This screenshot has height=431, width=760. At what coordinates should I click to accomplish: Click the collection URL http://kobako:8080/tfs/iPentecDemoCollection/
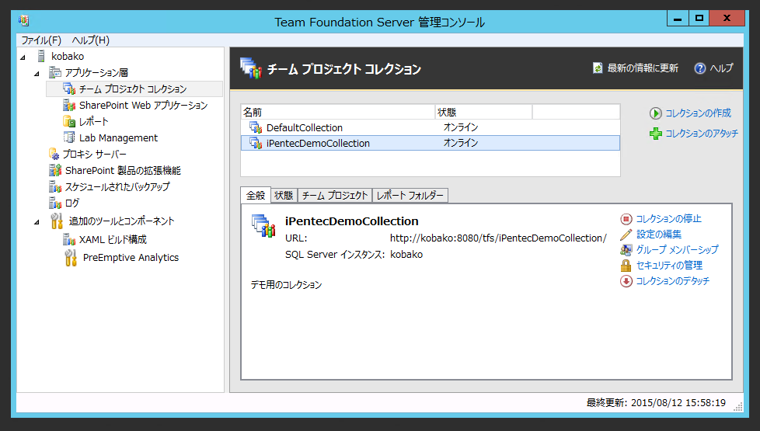pyautogui.click(x=498, y=239)
